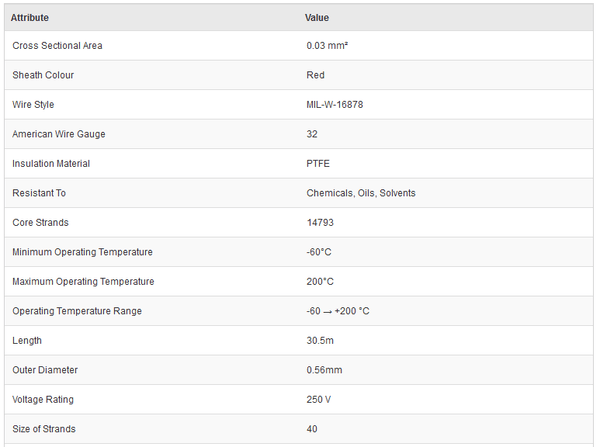Select the Resistant To attribute label

(x=39, y=193)
